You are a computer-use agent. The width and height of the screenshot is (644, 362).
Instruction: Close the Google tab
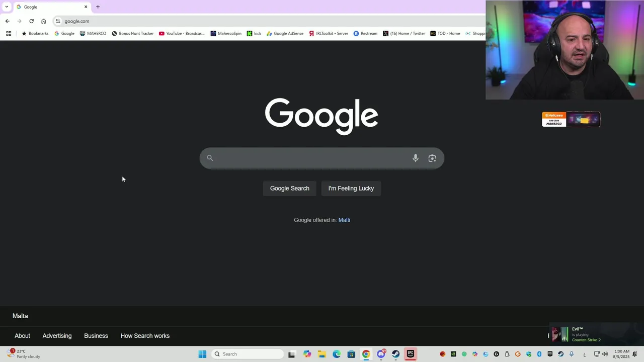click(x=86, y=7)
